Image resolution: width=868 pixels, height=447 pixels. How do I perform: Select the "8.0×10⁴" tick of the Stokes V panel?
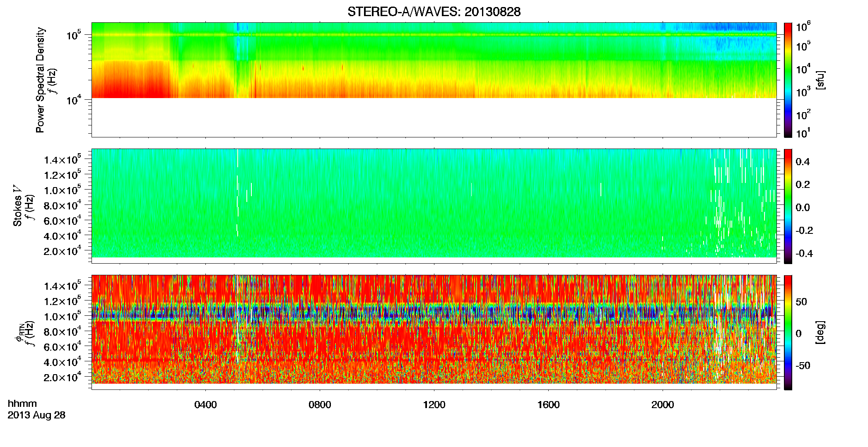[63, 205]
